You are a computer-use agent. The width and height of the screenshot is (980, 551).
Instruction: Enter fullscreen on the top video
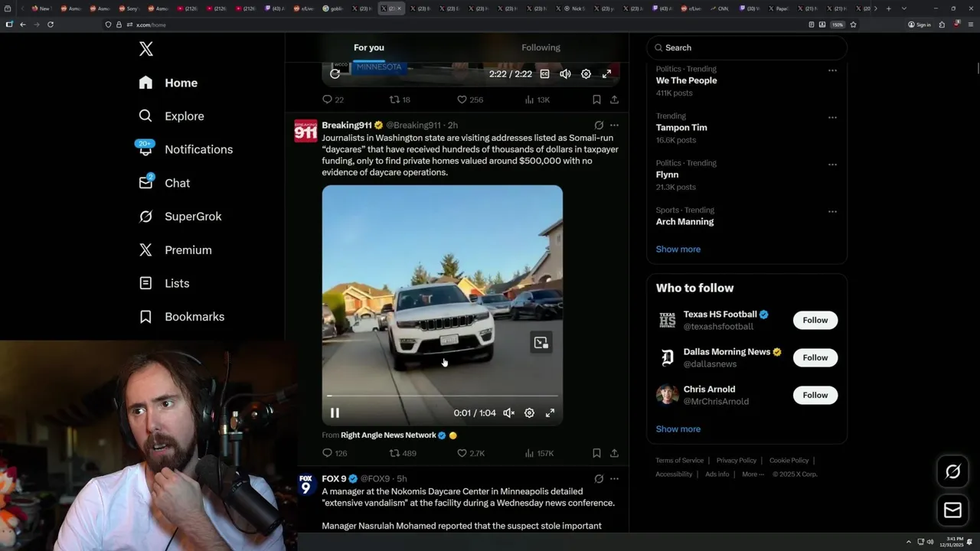606,73
